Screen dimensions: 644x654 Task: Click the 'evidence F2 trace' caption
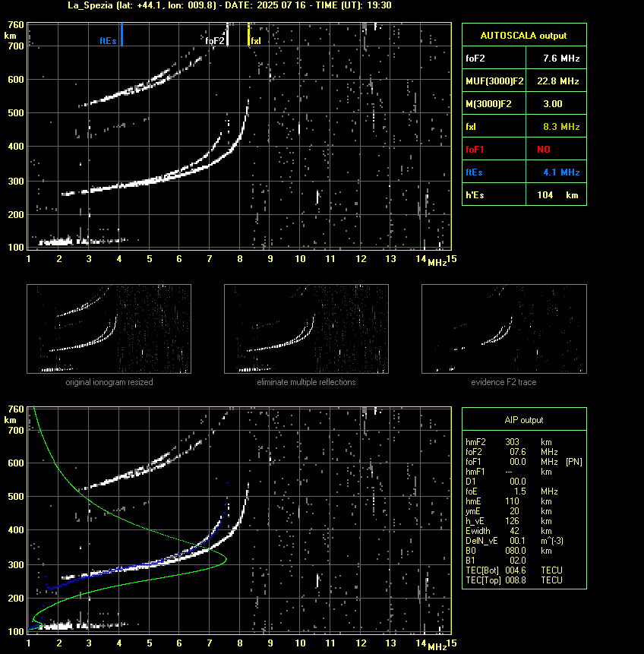pyautogui.click(x=504, y=382)
